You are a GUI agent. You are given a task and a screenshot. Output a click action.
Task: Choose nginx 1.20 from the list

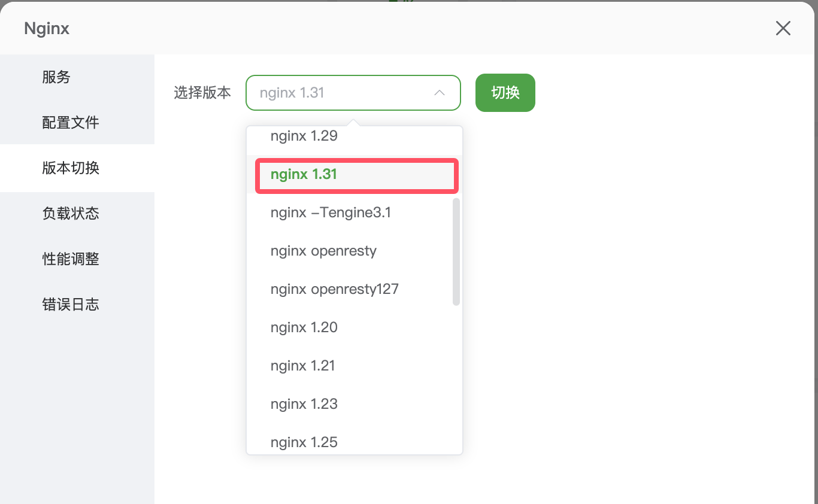pos(355,327)
